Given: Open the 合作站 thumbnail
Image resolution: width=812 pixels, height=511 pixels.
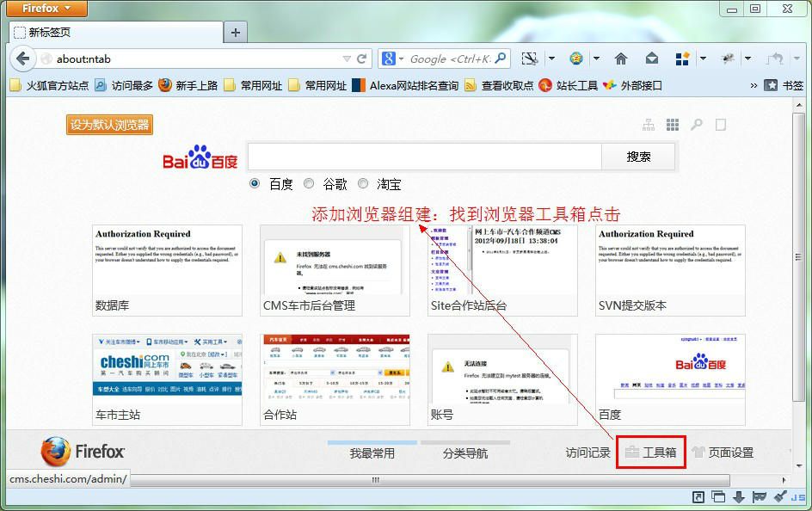Looking at the screenshot, I should (x=335, y=379).
